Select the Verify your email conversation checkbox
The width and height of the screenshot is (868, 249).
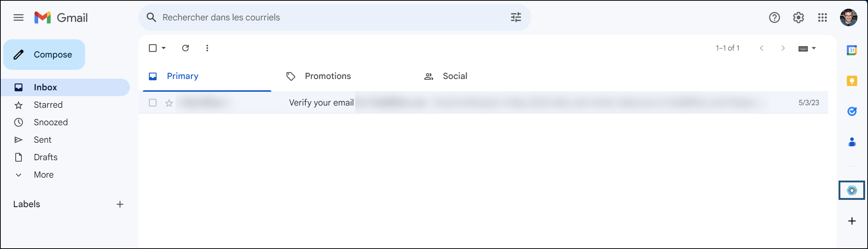click(x=153, y=103)
